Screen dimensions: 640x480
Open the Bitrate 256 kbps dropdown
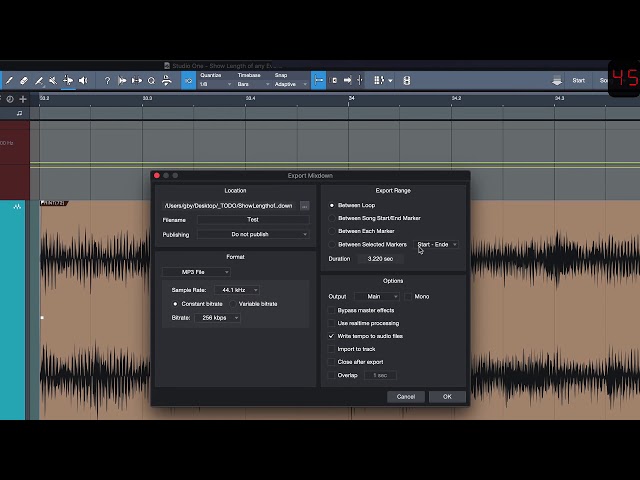tap(218, 318)
